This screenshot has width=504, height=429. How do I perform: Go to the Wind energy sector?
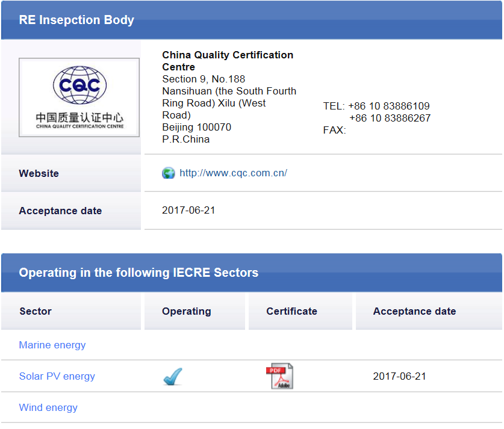[48, 408]
